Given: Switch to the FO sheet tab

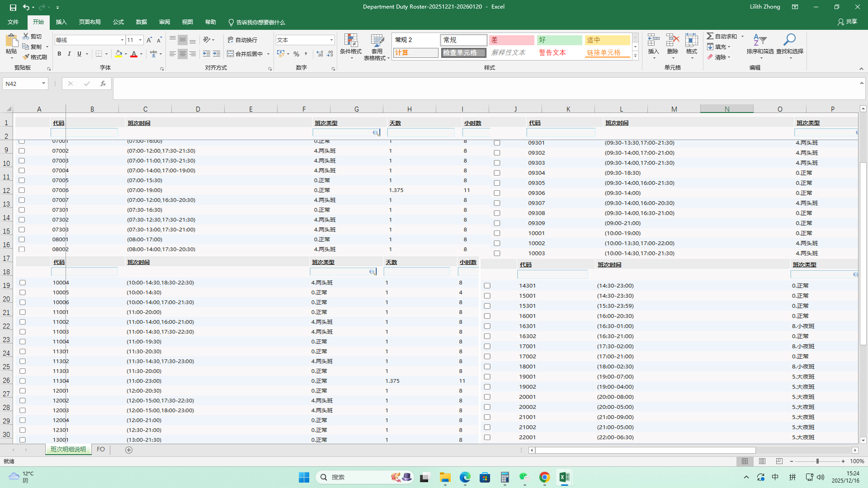Looking at the screenshot, I should (101, 450).
